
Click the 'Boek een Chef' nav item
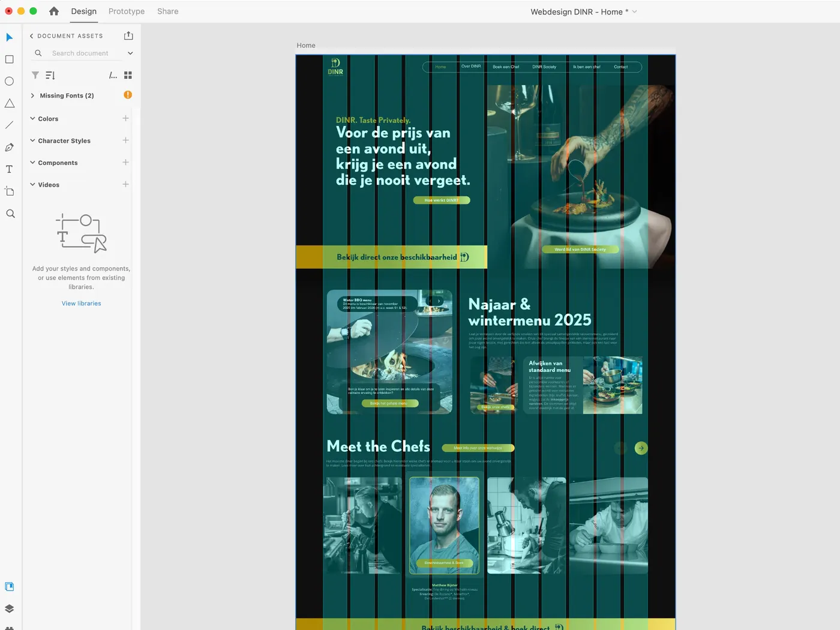[x=506, y=67]
